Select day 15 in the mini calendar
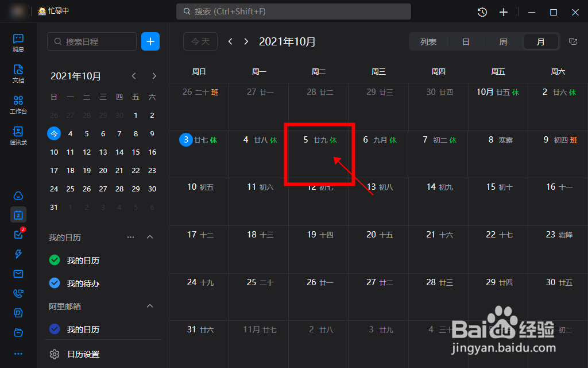This screenshot has width=588, height=368. click(x=136, y=152)
